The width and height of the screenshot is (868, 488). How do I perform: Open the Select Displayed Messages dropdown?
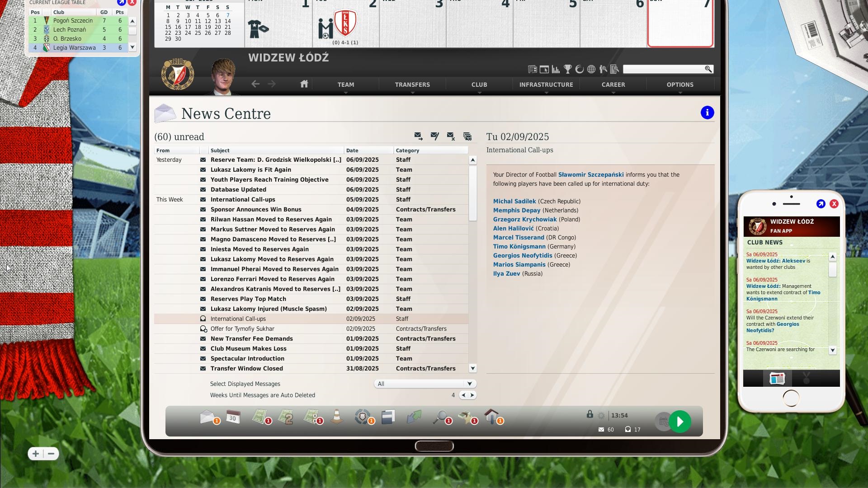tap(425, 384)
